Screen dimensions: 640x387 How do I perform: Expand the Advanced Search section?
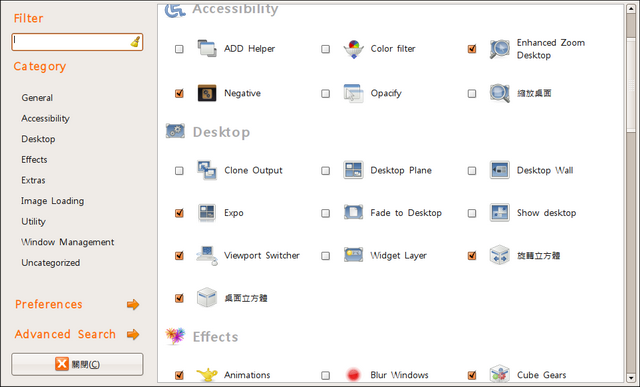(x=77, y=334)
